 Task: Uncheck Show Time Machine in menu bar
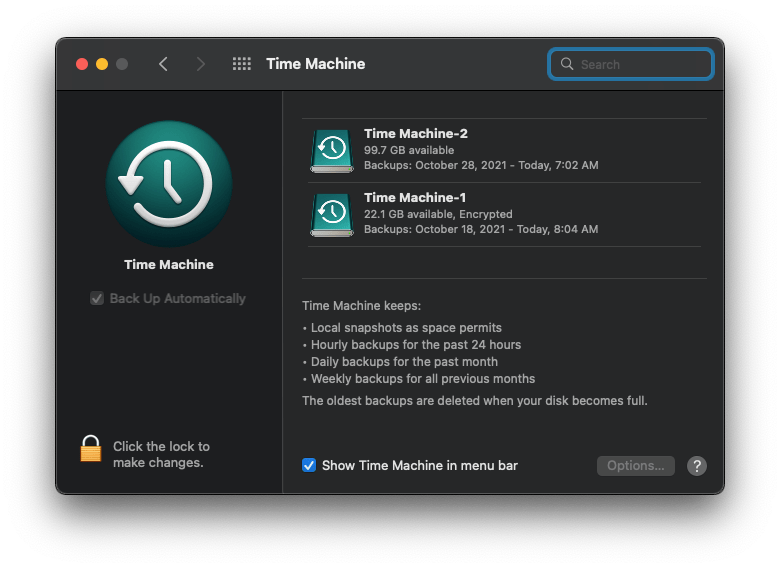[x=309, y=466]
